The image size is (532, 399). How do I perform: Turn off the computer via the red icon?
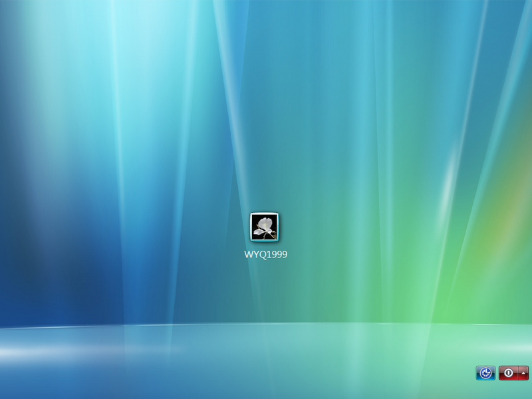pos(508,373)
